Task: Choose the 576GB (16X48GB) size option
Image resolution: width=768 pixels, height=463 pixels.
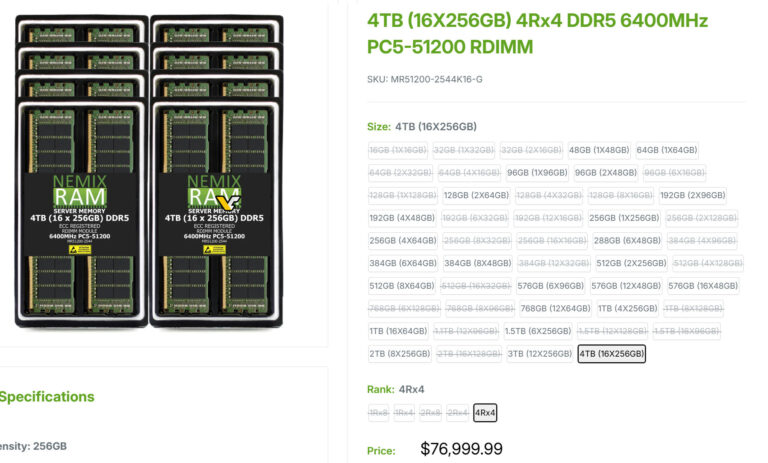Action: pos(704,285)
